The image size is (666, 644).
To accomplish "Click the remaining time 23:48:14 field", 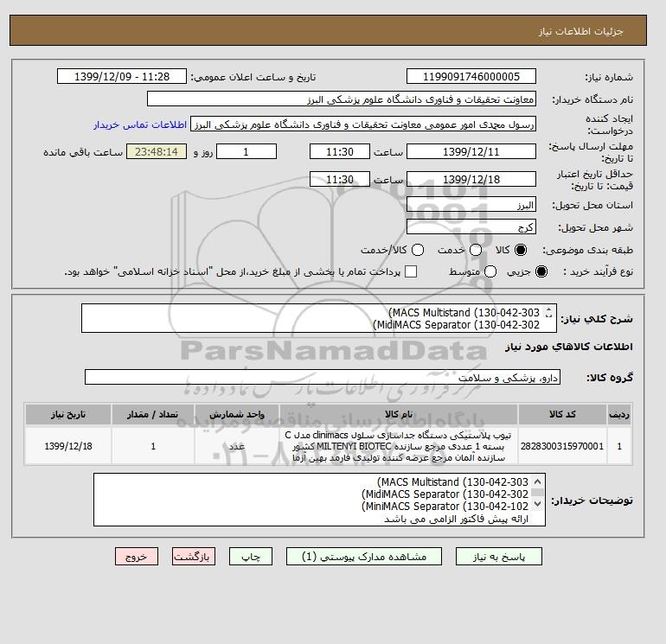I will coord(157,151).
